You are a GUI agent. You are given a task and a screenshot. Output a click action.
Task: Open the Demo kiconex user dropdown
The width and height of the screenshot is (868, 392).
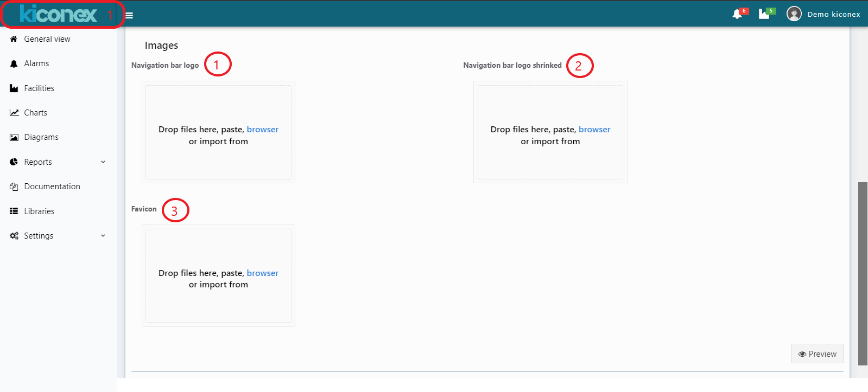pos(834,14)
